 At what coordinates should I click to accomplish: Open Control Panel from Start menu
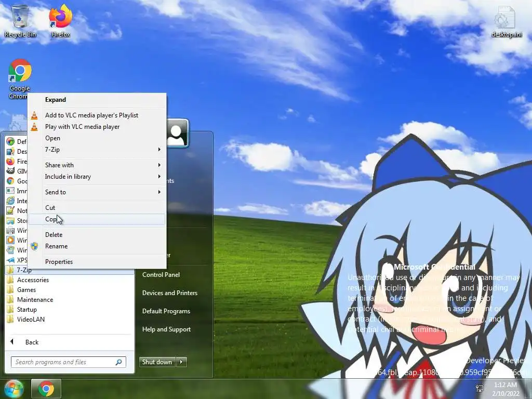[161, 275]
